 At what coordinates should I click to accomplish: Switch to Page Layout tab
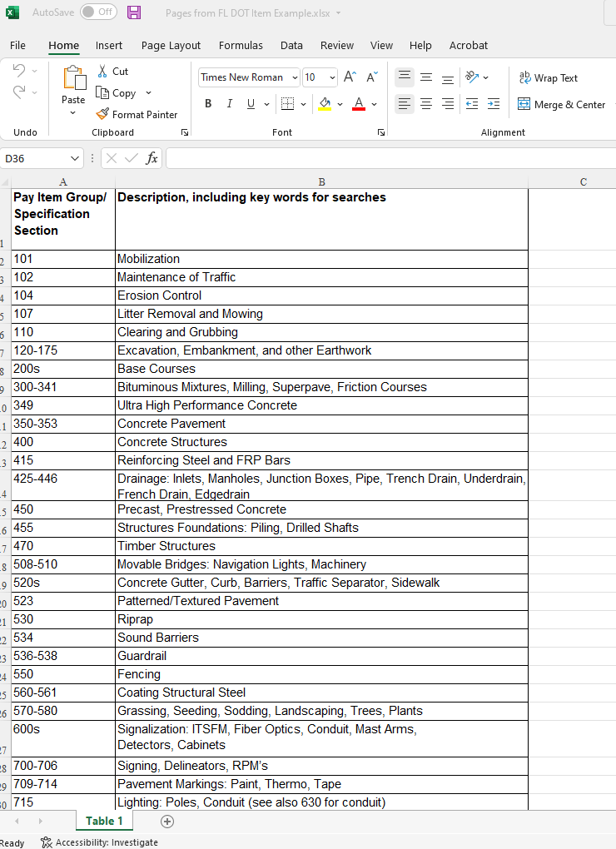(171, 46)
